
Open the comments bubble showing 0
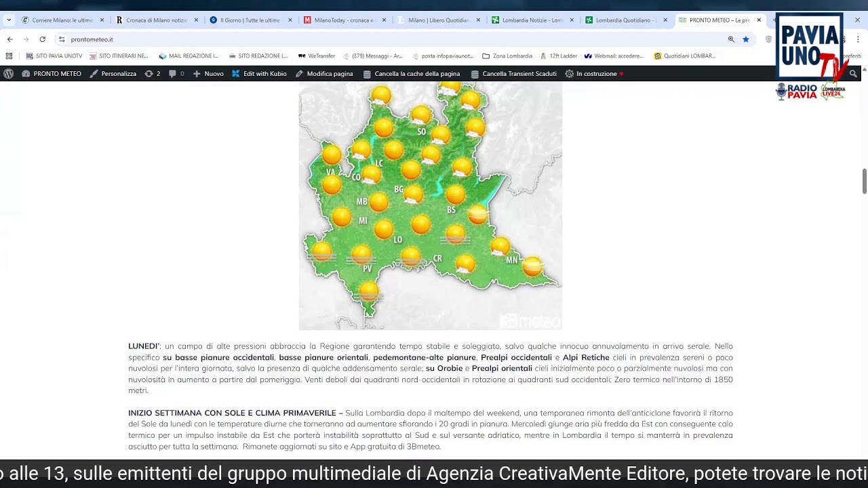coord(176,73)
